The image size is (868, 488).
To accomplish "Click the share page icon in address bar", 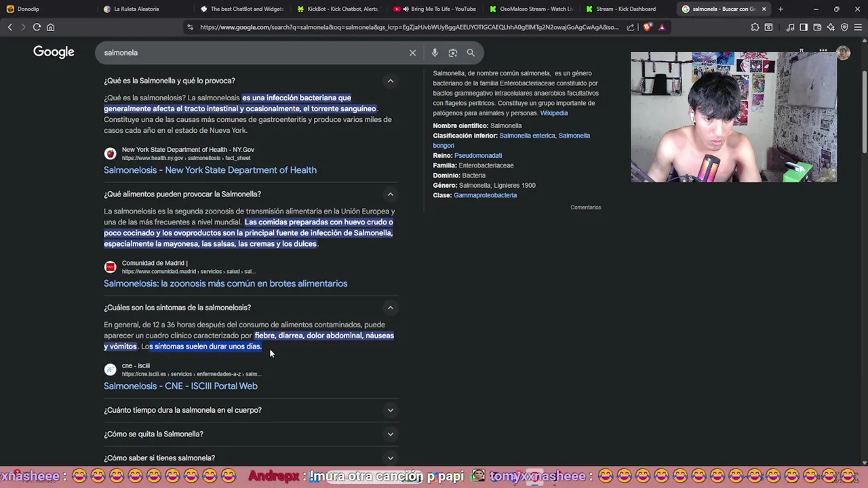I will point(631,27).
